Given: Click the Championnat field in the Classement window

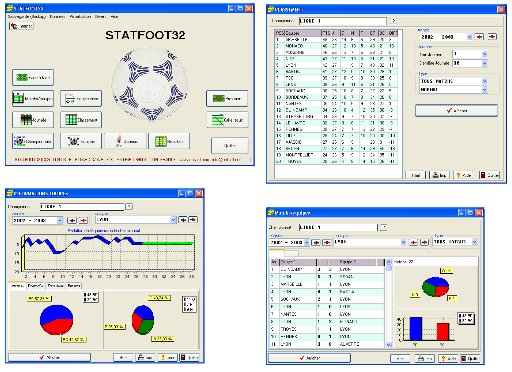Looking at the screenshot, I should pyautogui.click(x=343, y=21).
